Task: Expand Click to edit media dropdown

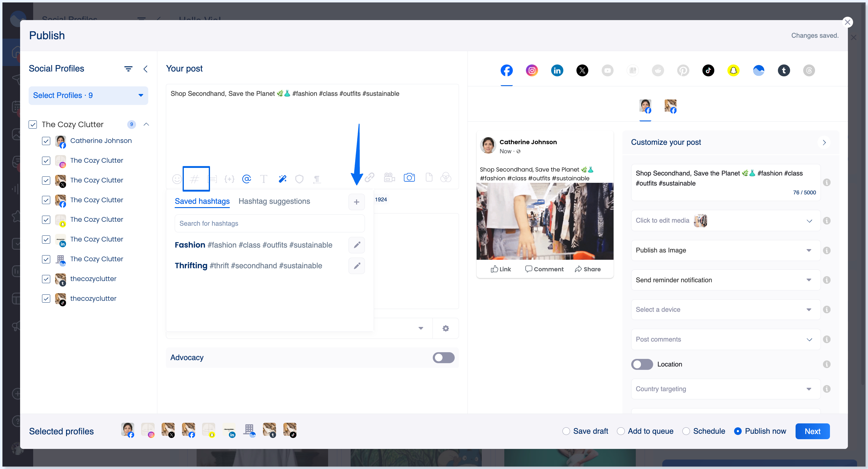Action: tap(726, 221)
